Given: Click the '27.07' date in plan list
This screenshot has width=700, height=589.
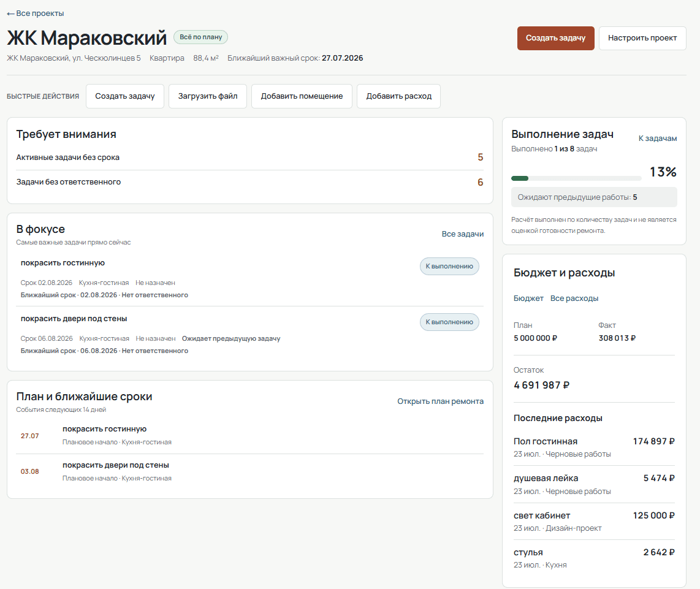Looking at the screenshot, I should (x=29, y=436).
